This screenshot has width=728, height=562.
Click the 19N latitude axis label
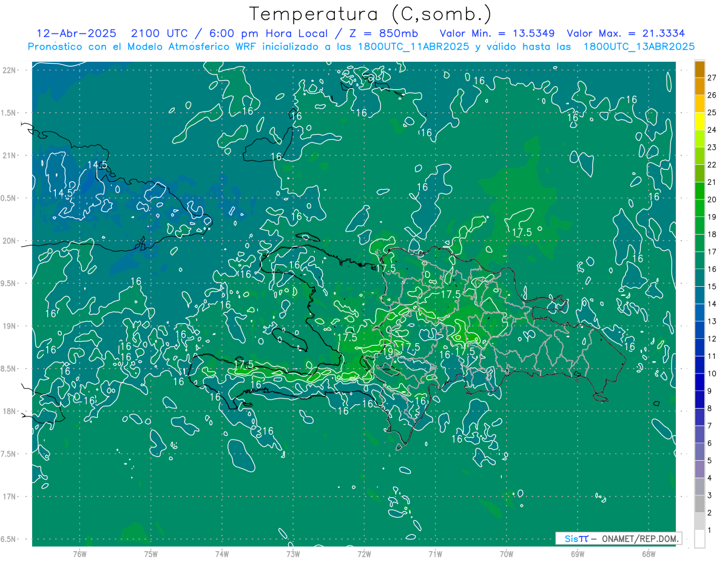point(10,326)
